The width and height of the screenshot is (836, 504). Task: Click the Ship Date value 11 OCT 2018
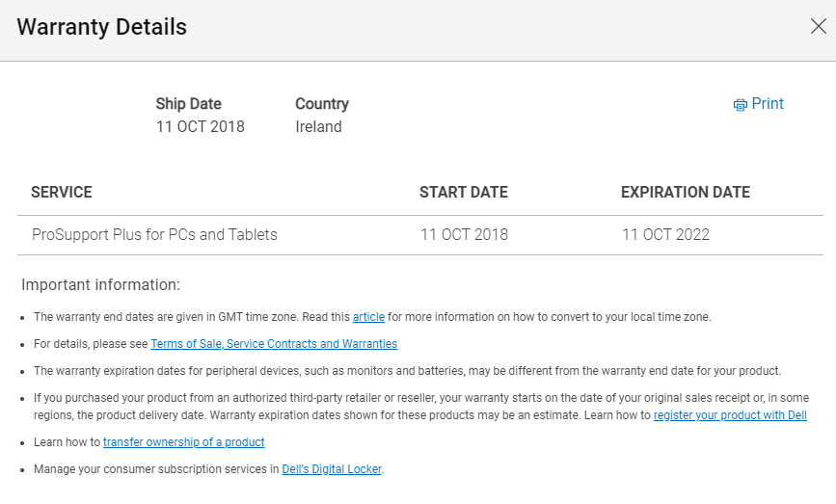[x=200, y=127]
